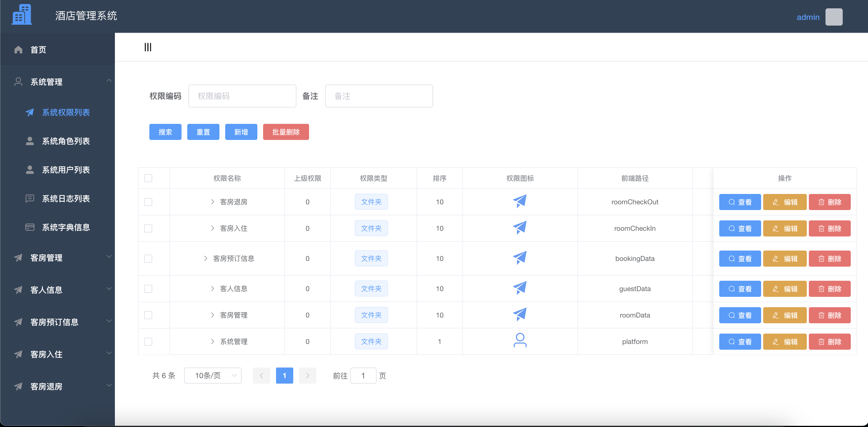This screenshot has height=427, width=868.
Task: Open the 客房入住 sidebar menu
Action: (x=46, y=354)
